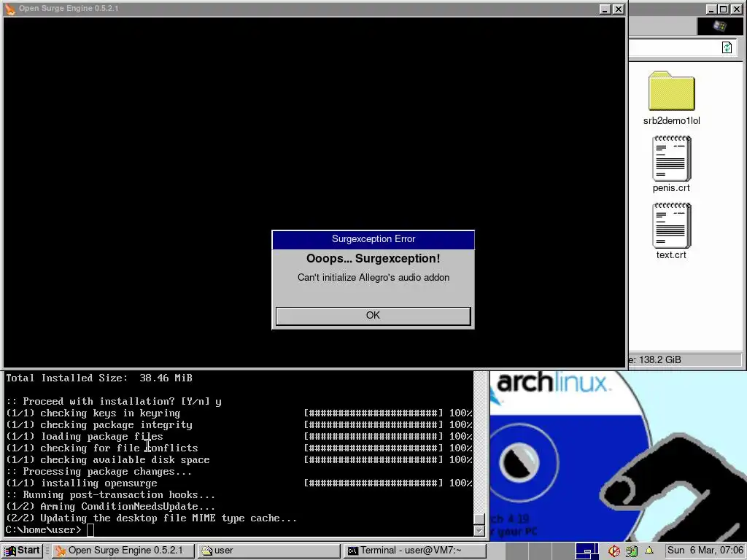This screenshot has width=747, height=560.
Task: Close the Open Surge Engine window
Action: 619,9
